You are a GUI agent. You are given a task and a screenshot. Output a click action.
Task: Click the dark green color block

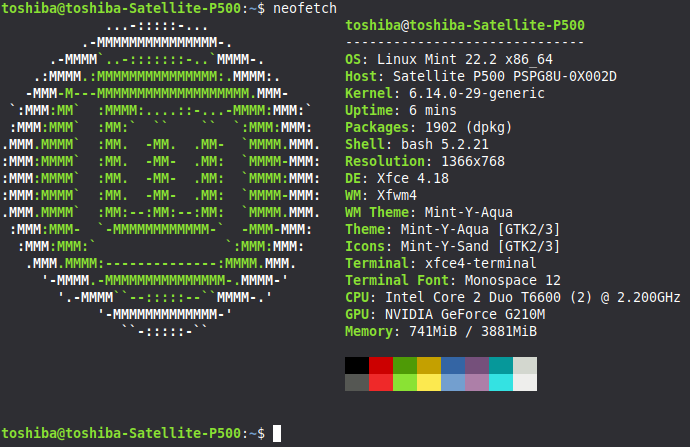405,365
